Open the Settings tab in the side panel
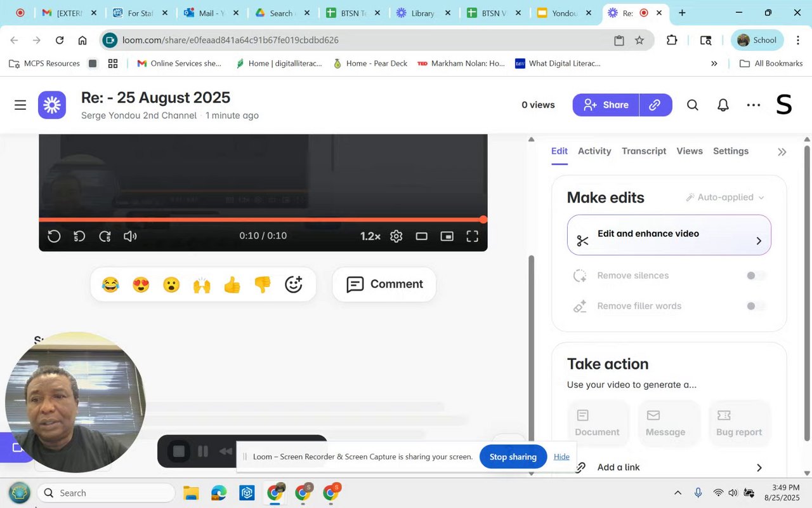Viewport: 812px width, 508px height. pos(731,151)
